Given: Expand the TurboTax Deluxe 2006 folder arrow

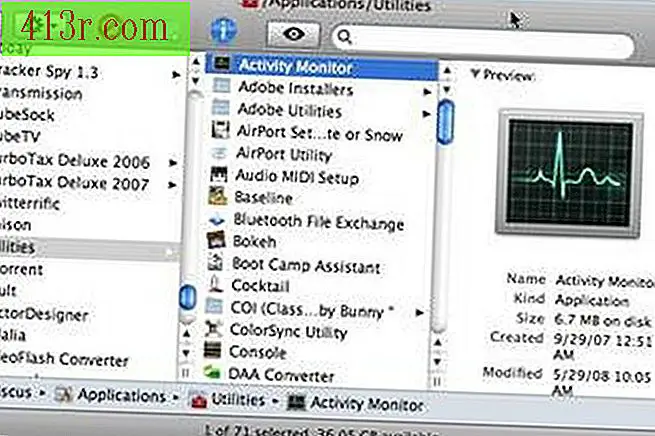Looking at the screenshot, I should [x=173, y=162].
